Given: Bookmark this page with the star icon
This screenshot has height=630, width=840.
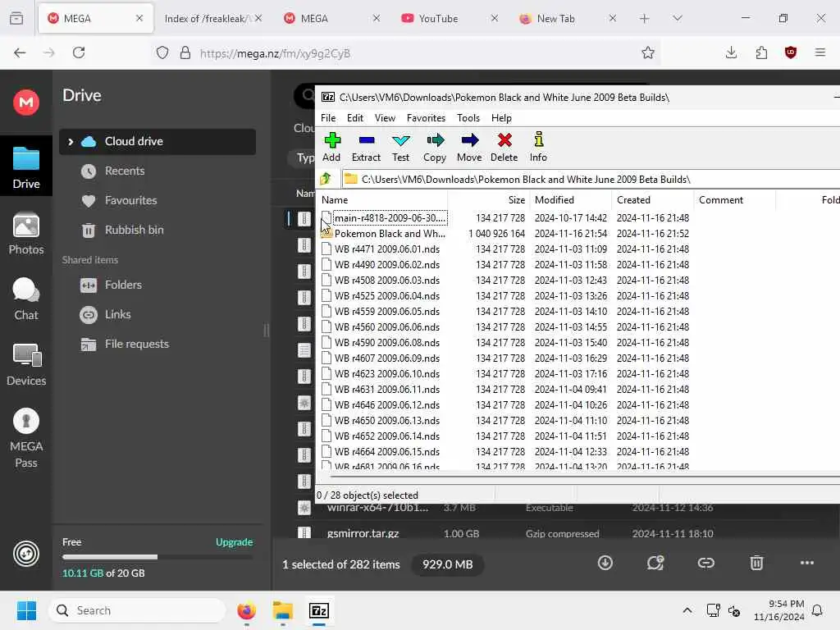Looking at the screenshot, I should click(x=648, y=52).
